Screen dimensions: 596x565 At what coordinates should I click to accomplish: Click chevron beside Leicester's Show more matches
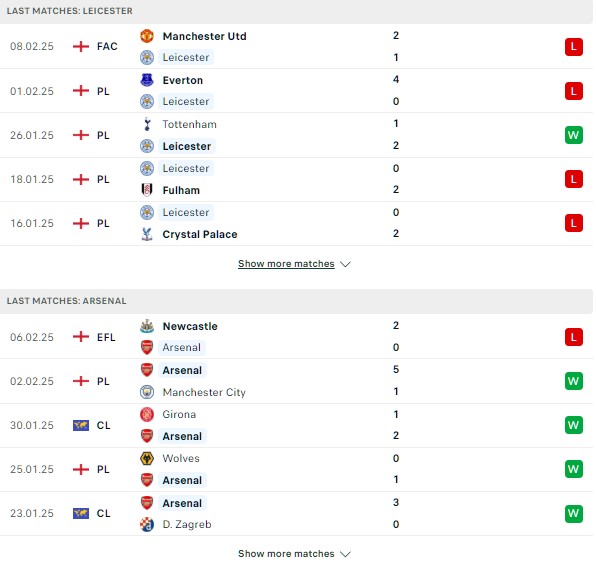pos(345,264)
